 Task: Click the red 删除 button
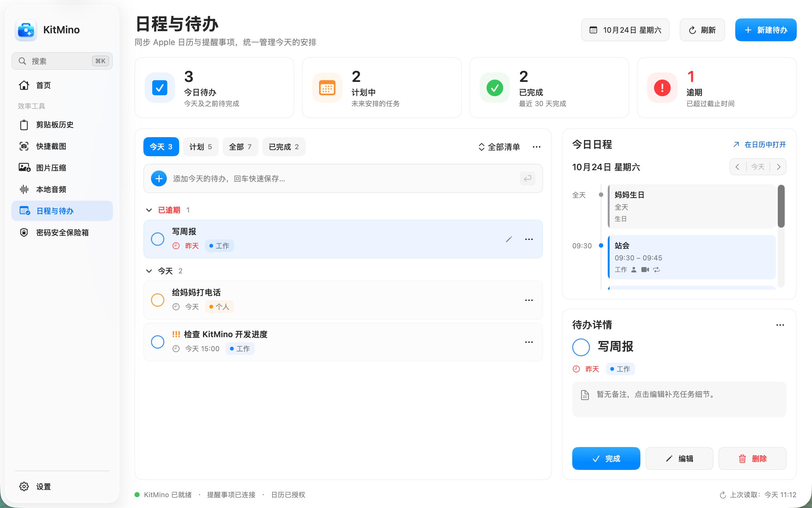[x=752, y=458]
